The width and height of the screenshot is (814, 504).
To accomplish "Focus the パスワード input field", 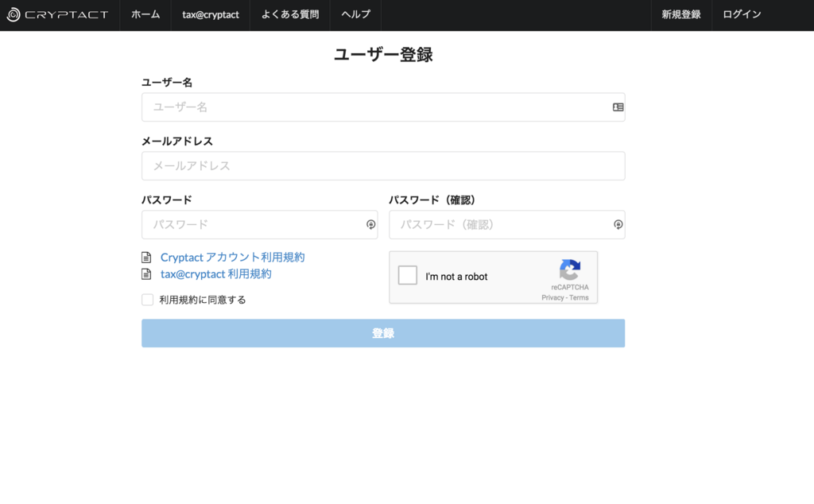I will point(260,224).
